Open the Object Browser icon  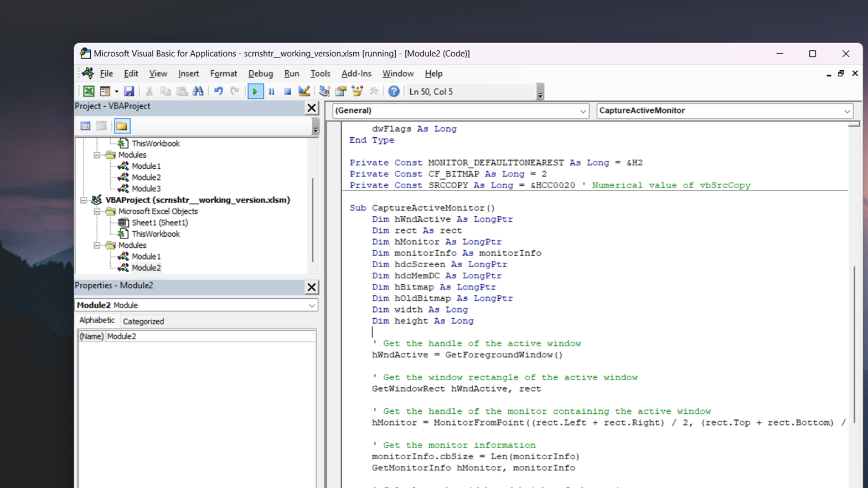tap(357, 91)
